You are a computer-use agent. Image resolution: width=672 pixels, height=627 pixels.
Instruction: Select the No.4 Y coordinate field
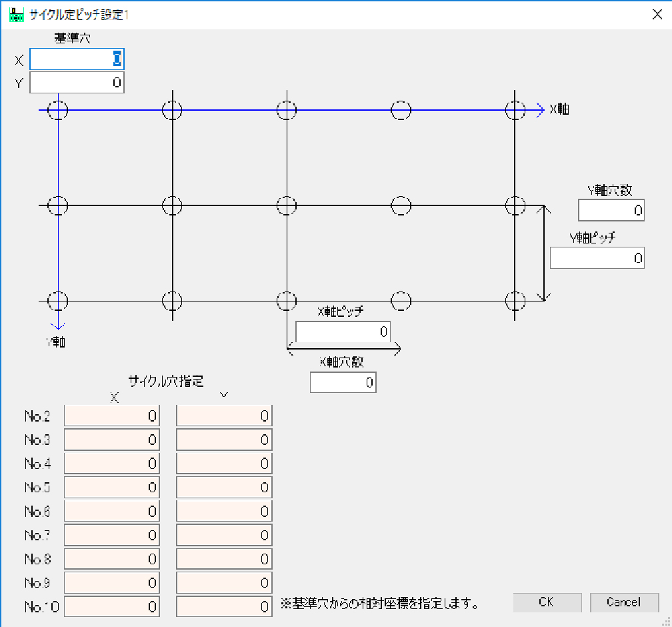[224, 463]
